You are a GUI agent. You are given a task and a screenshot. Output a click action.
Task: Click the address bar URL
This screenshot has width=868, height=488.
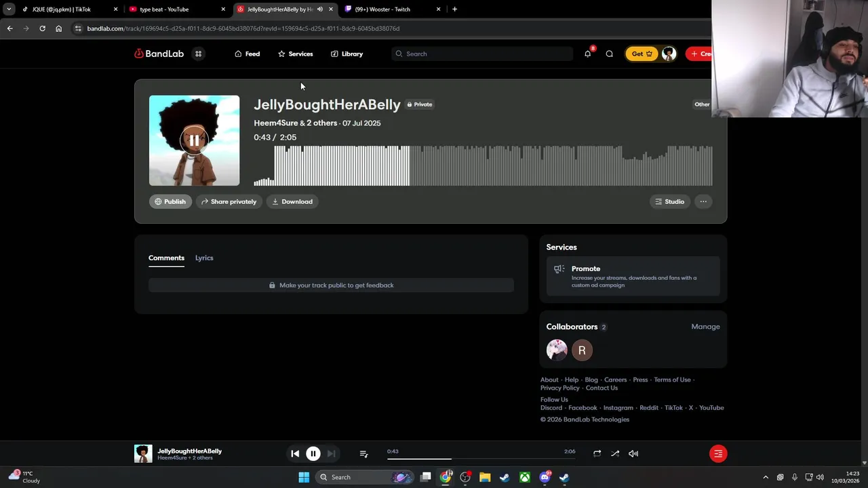pos(243,28)
